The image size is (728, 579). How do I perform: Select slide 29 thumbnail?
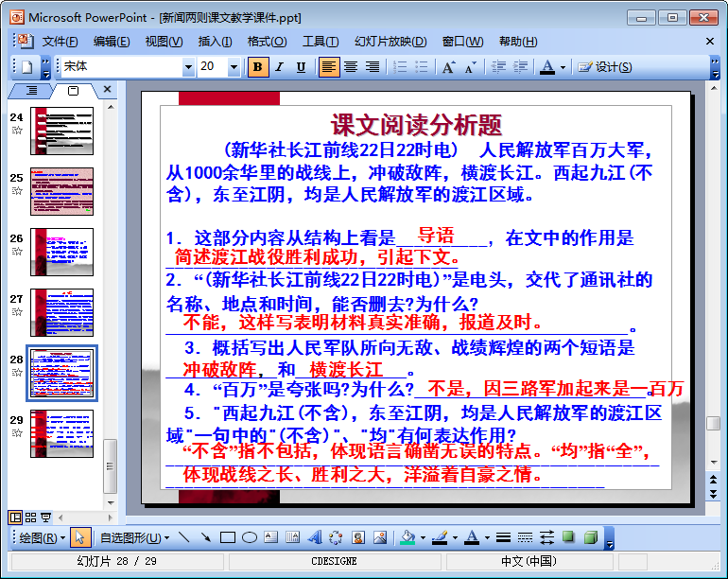[61, 433]
